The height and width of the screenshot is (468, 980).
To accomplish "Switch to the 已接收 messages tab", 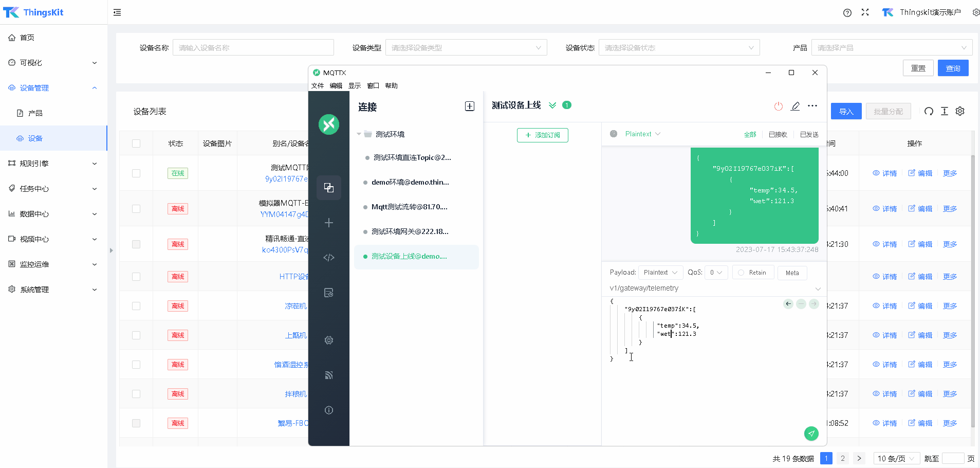I will click(778, 134).
